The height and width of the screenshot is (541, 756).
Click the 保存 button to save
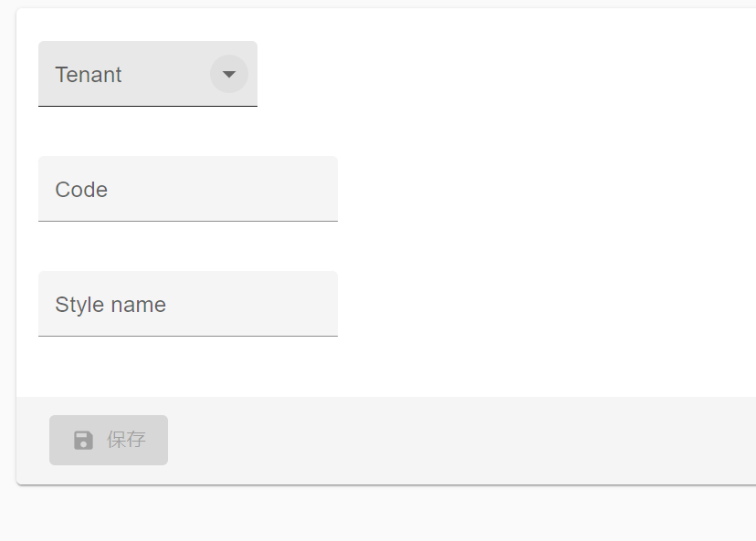(108, 440)
